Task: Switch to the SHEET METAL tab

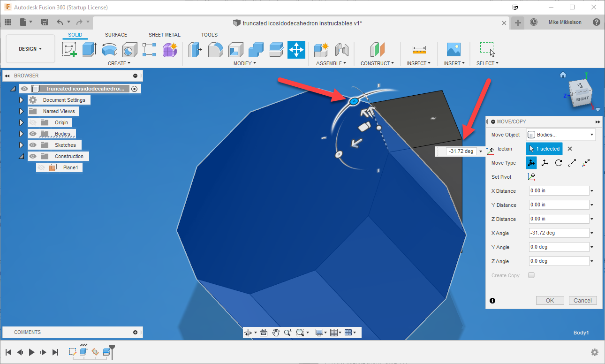Action: click(164, 34)
